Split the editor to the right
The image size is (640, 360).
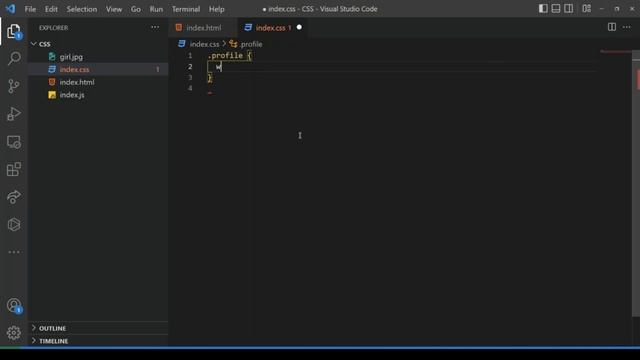point(611,27)
